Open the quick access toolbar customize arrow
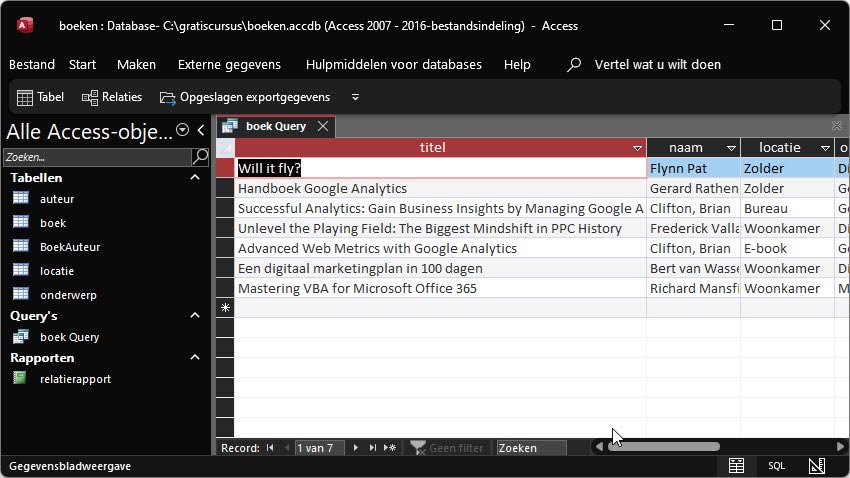850x478 pixels. click(x=355, y=97)
